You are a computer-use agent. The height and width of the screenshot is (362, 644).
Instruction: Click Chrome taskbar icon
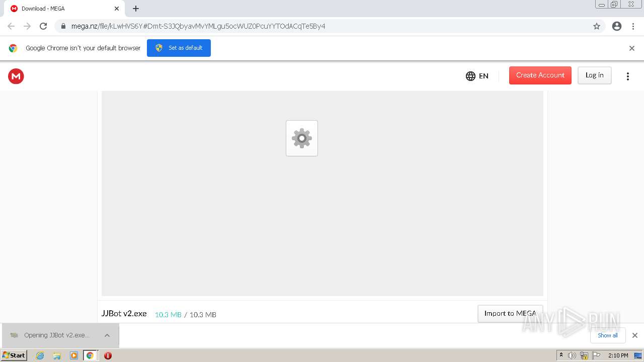click(x=90, y=355)
